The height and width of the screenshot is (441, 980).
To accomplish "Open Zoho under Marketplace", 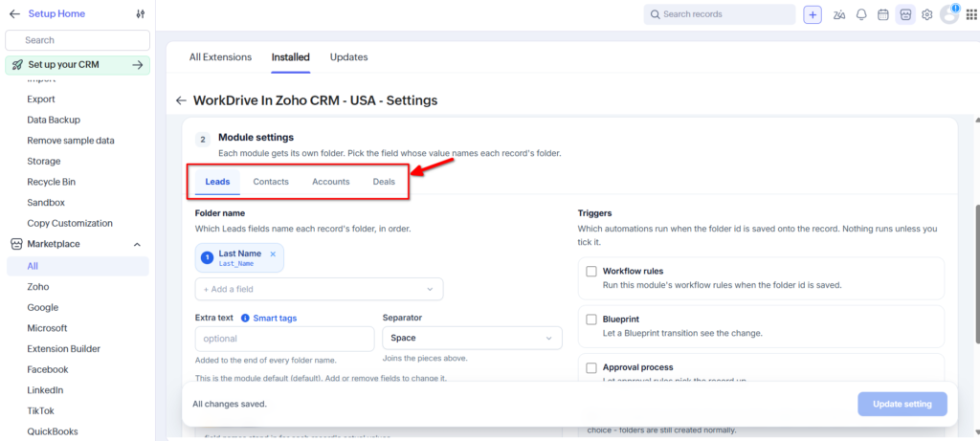I will point(38,287).
